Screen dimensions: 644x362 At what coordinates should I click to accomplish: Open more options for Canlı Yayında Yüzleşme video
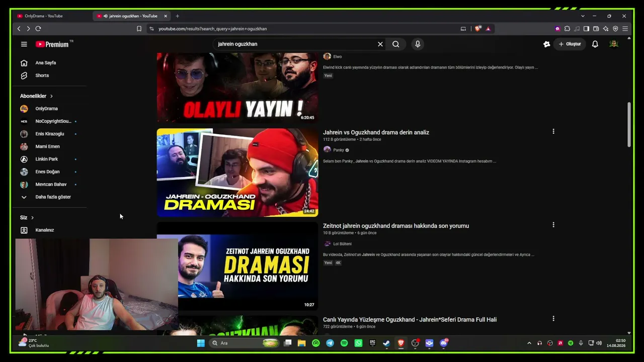[553, 319]
